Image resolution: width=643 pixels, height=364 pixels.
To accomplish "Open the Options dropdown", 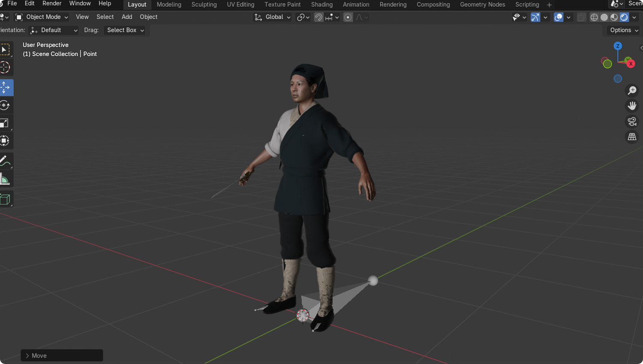I will [x=623, y=30].
